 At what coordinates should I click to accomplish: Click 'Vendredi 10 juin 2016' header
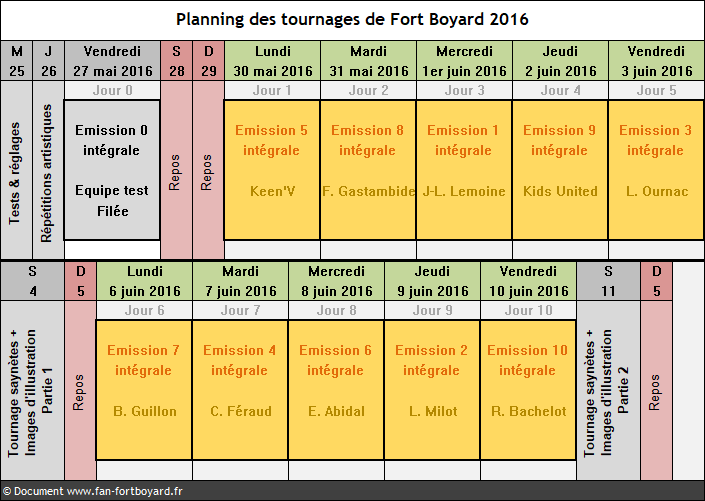(x=528, y=281)
